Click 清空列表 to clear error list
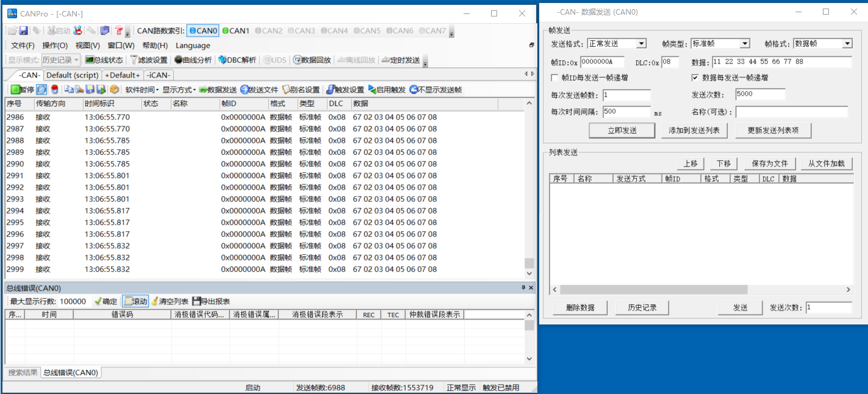868x394 pixels. point(169,301)
